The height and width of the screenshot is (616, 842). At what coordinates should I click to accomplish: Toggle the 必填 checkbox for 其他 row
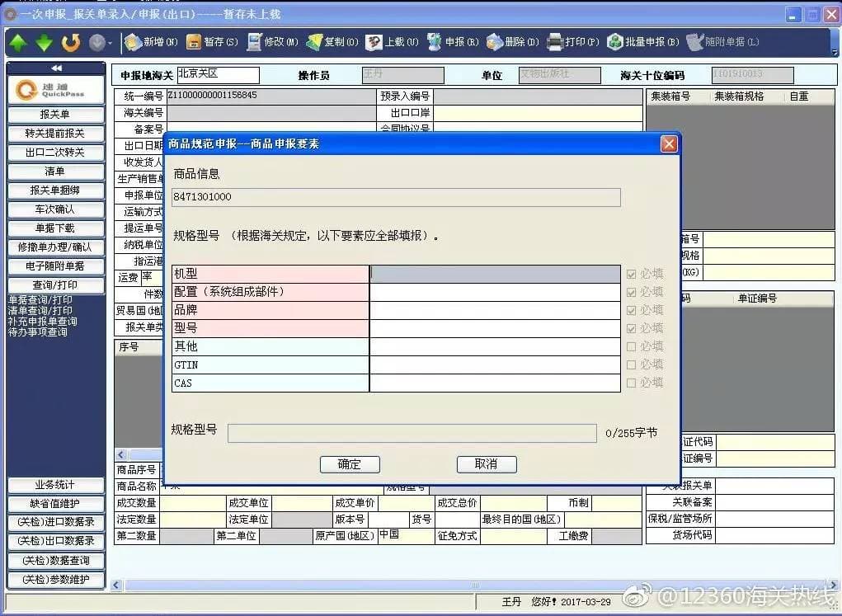point(632,346)
